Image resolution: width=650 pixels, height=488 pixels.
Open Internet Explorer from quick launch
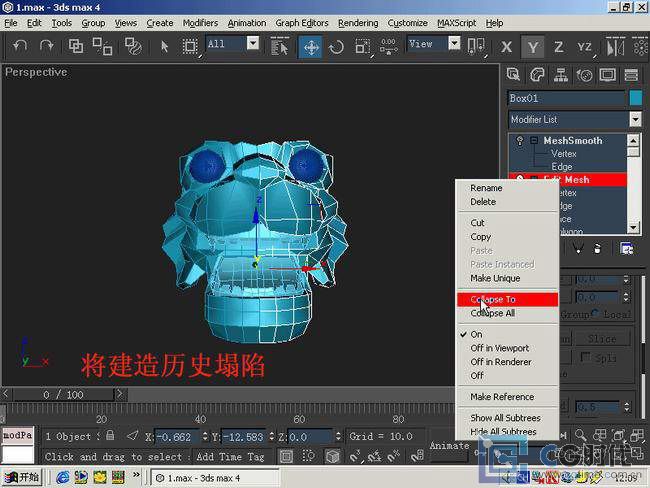click(63, 478)
